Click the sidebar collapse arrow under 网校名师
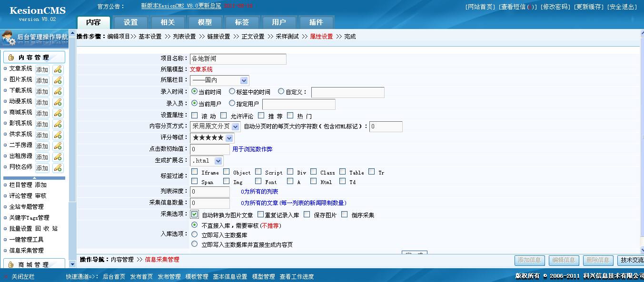 34,177
